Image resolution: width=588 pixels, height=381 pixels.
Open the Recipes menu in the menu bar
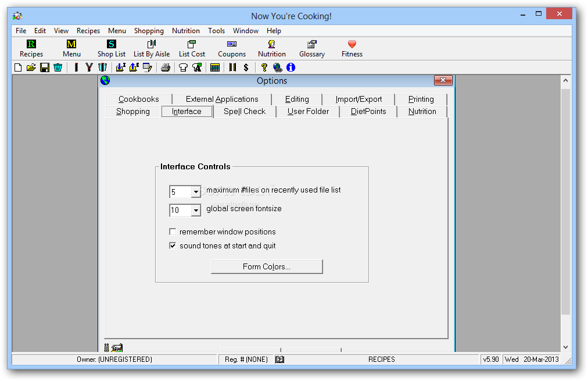coord(88,31)
